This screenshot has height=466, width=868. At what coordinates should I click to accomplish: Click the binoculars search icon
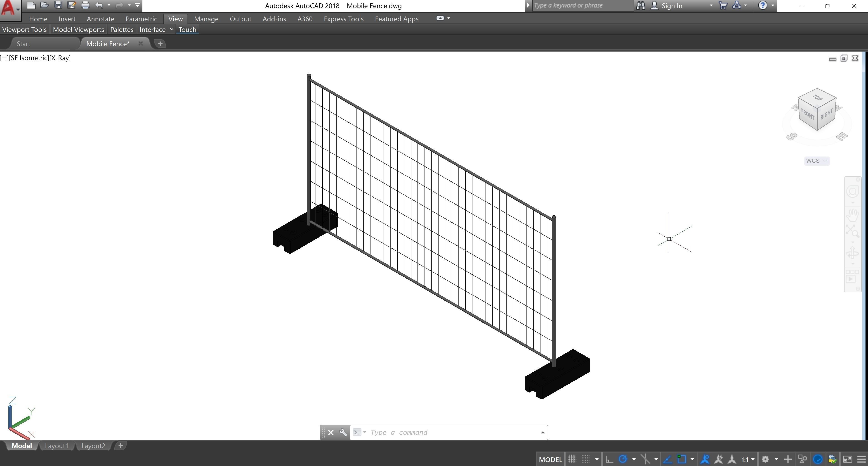pyautogui.click(x=641, y=5)
